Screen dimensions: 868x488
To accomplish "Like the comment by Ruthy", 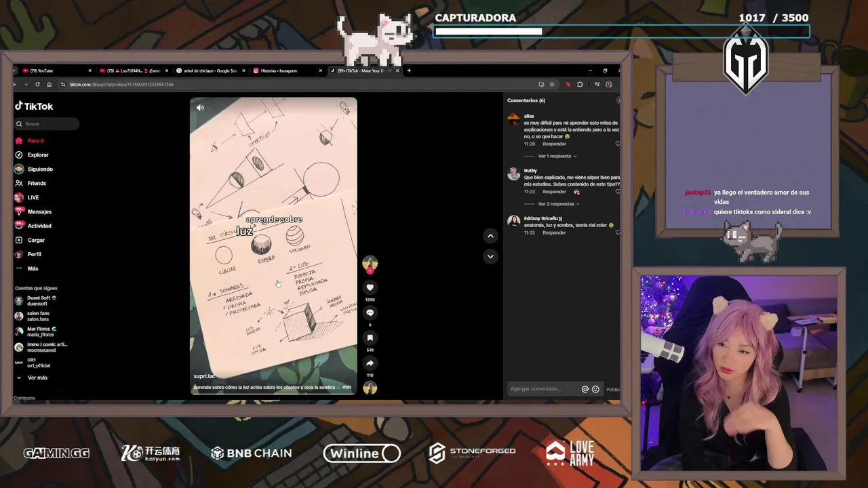I will (617, 192).
